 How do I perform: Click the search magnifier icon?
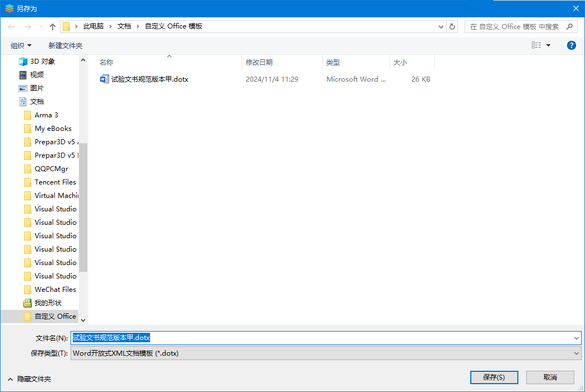coord(569,26)
